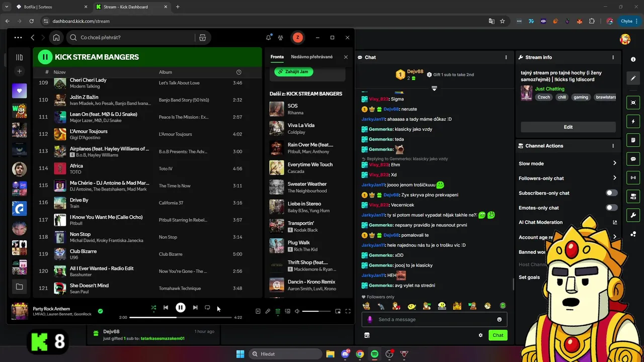Show lyrics microphone icon
The width and height of the screenshot is (644, 362).
click(268, 311)
